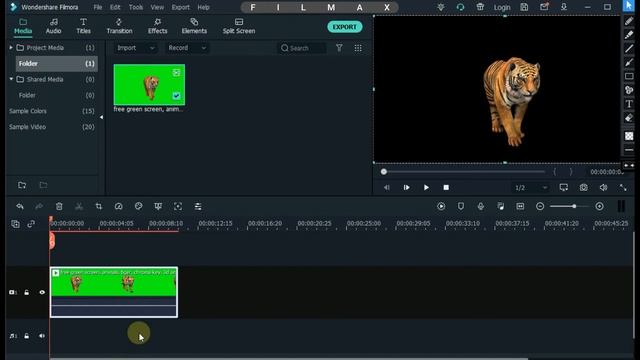Viewport: 640px width, 360px height.
Task: Toggle video track 1 visibility eye
Action: pos(42,293)
